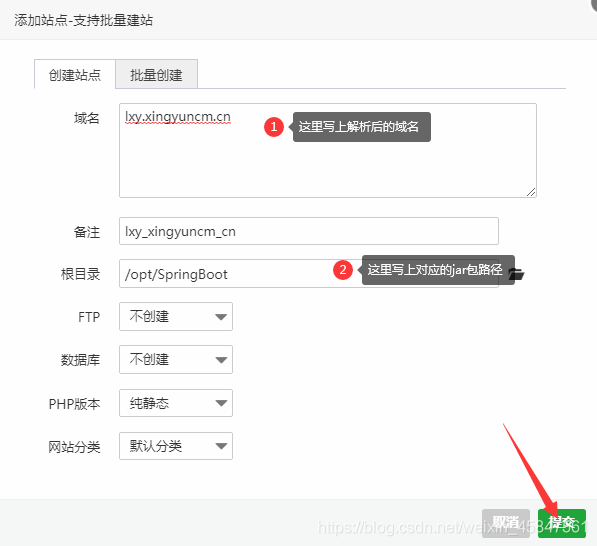Click the green 提交 button
Screen dimensions: 597x546
coord(562,523)
